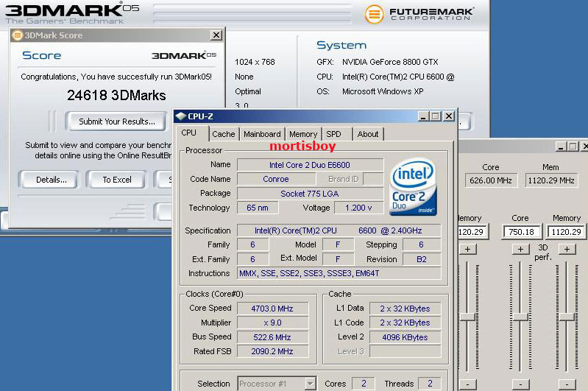Click the Bus Speed 522.6 MHz value
Viewport: 588px width, 391px height.
pyautogui.click(x=272, y=337)
